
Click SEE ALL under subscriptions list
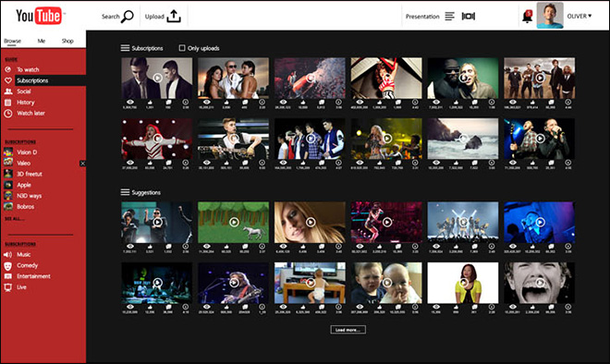tap(14, 219)
